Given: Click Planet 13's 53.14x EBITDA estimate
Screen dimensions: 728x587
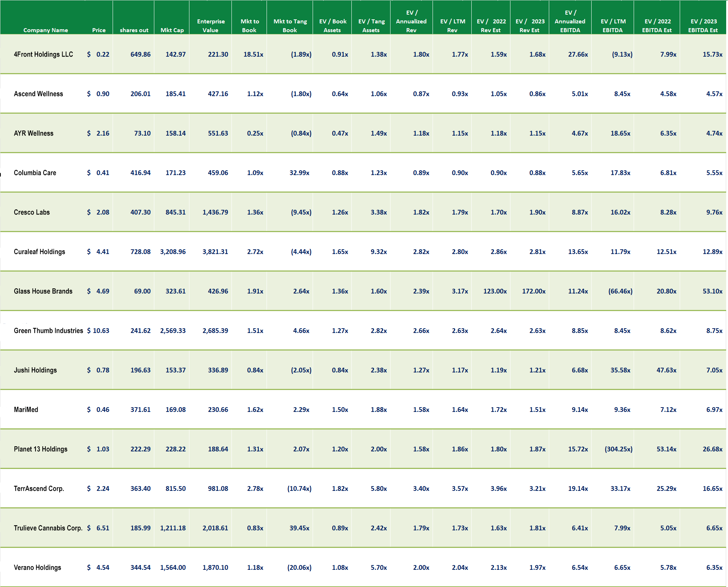Looking at the screenshot, I should click(667, 449).
